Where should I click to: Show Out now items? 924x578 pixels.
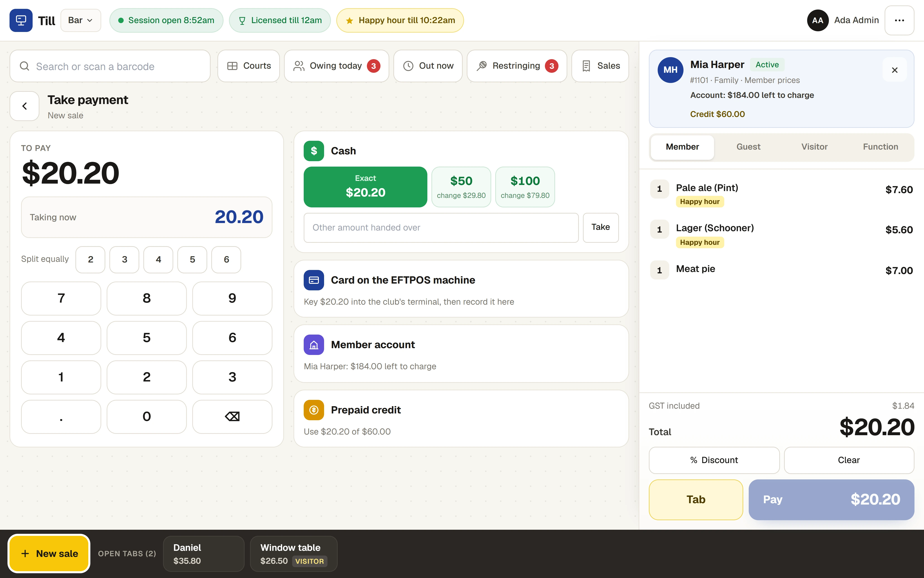coord(428,66)
